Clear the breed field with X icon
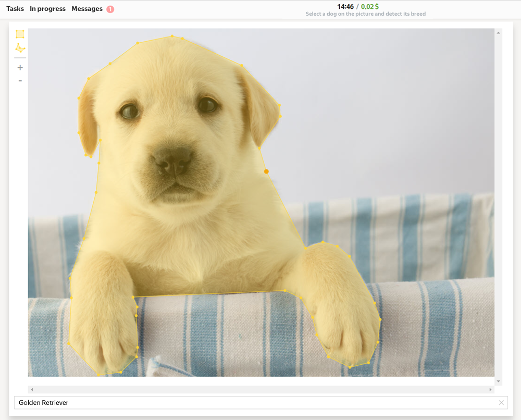Screen dimensions: 521x420 click(501, 403)
